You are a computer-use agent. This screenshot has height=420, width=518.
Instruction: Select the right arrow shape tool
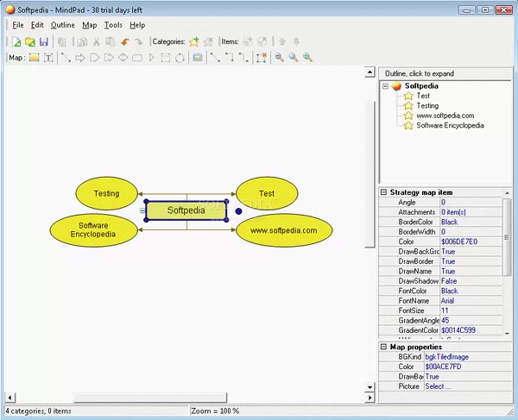[x=80, y=58]
